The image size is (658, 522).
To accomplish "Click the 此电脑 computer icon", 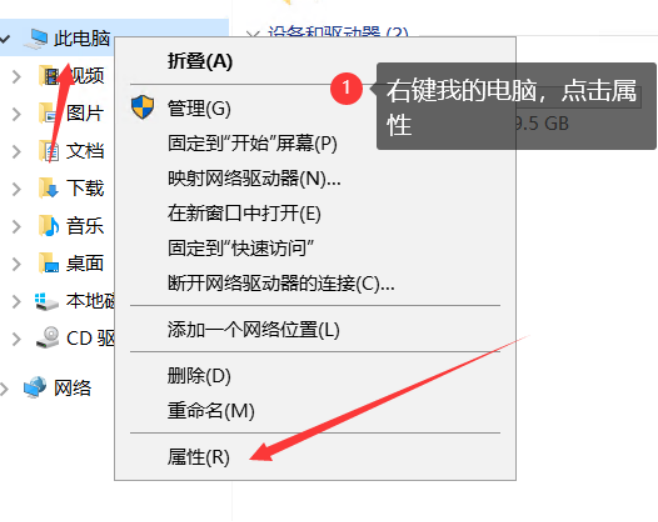I will 36,39.
